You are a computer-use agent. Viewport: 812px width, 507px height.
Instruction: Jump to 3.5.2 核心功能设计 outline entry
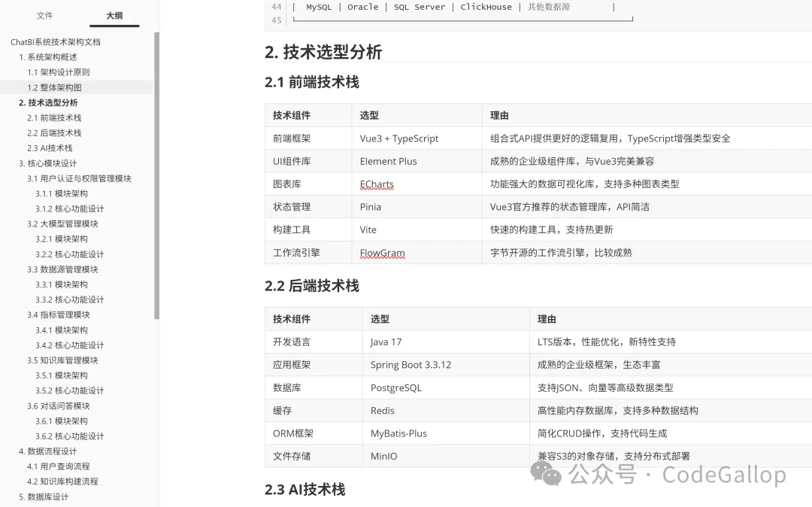tap(70, 390)
